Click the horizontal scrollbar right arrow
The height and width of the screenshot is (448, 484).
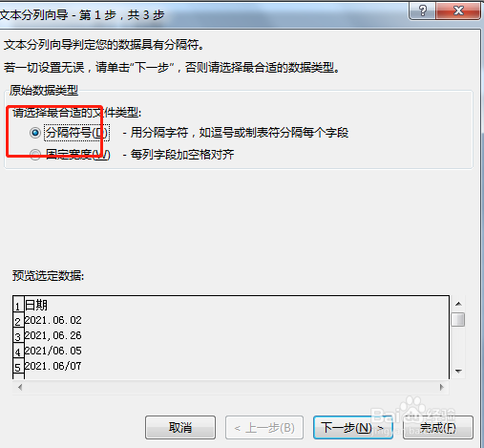tap(442, 387)
